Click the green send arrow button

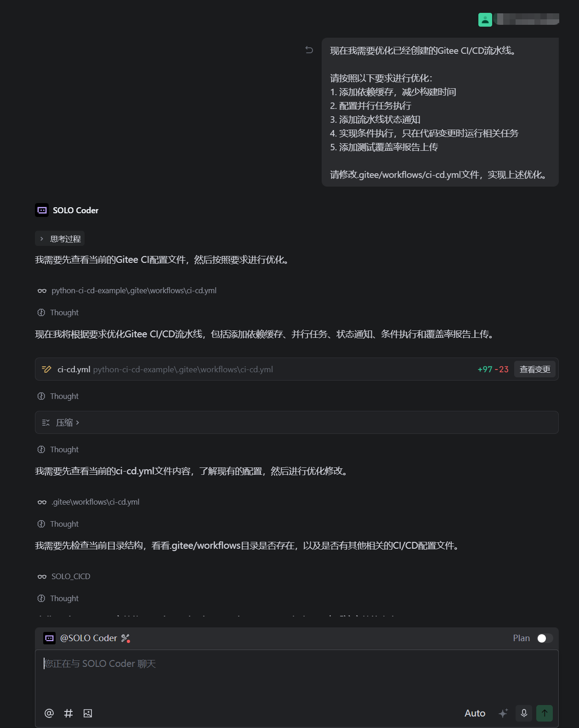pyautogui.click(x=545, y=713)
